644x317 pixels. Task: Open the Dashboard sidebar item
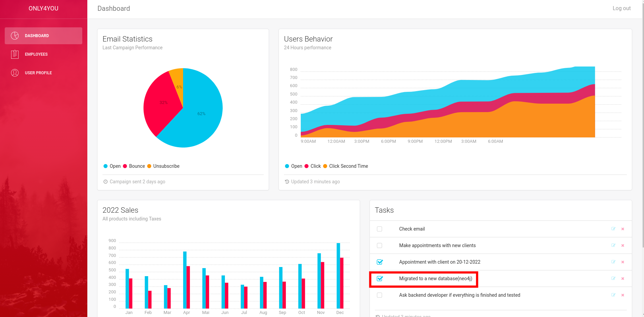(x=43, y=36)
